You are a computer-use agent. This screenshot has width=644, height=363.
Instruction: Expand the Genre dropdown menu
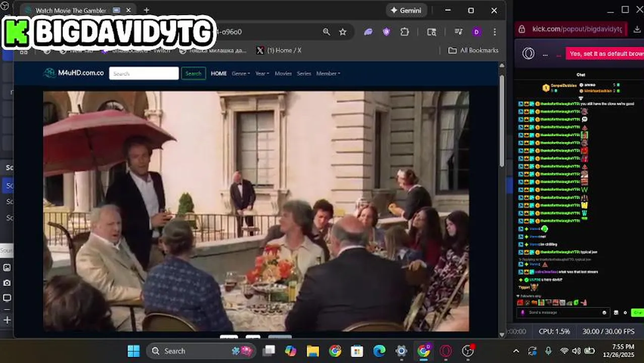241,73
